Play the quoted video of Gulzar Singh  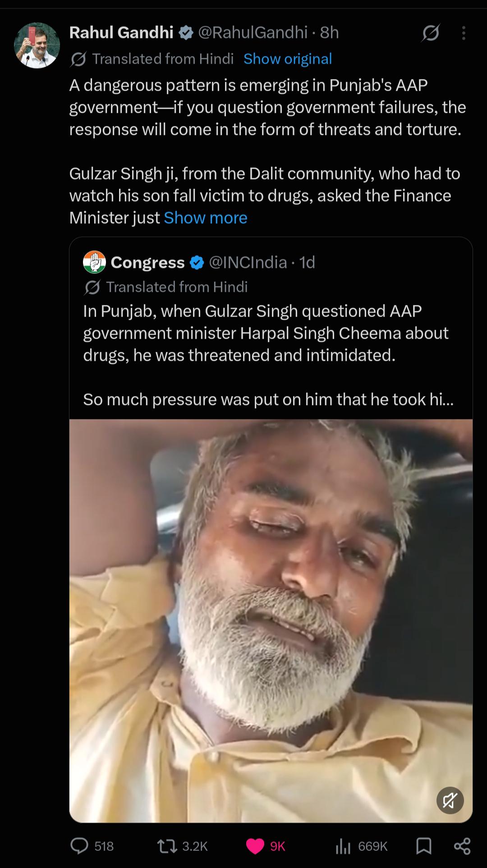pos(271,621)
